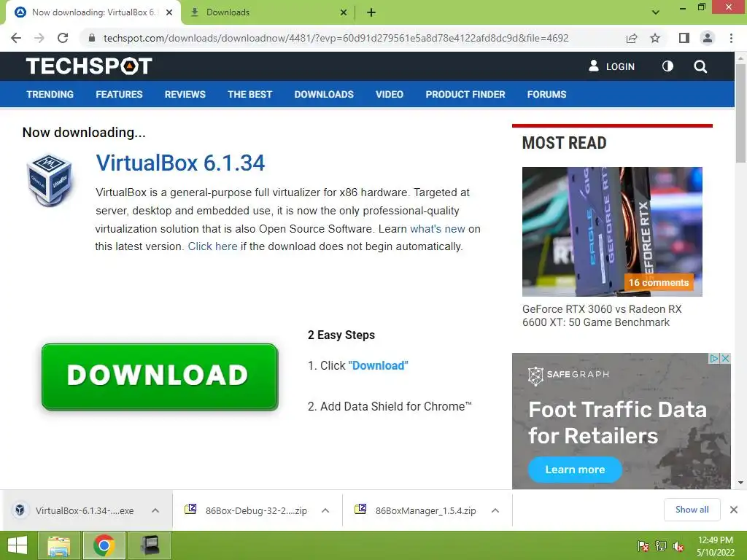Follow the "what's new" link

[438, 228]
